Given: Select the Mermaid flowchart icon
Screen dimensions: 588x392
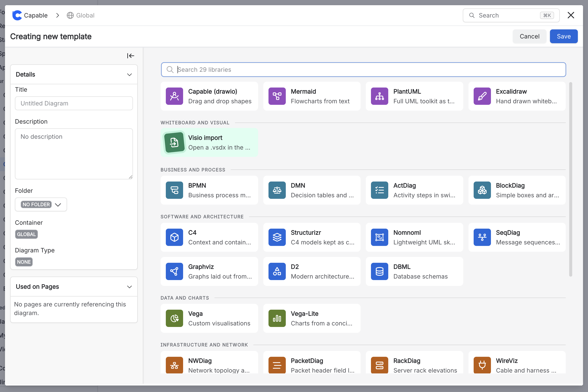Looking at the screenshot, I should click(x=277, y=96).
